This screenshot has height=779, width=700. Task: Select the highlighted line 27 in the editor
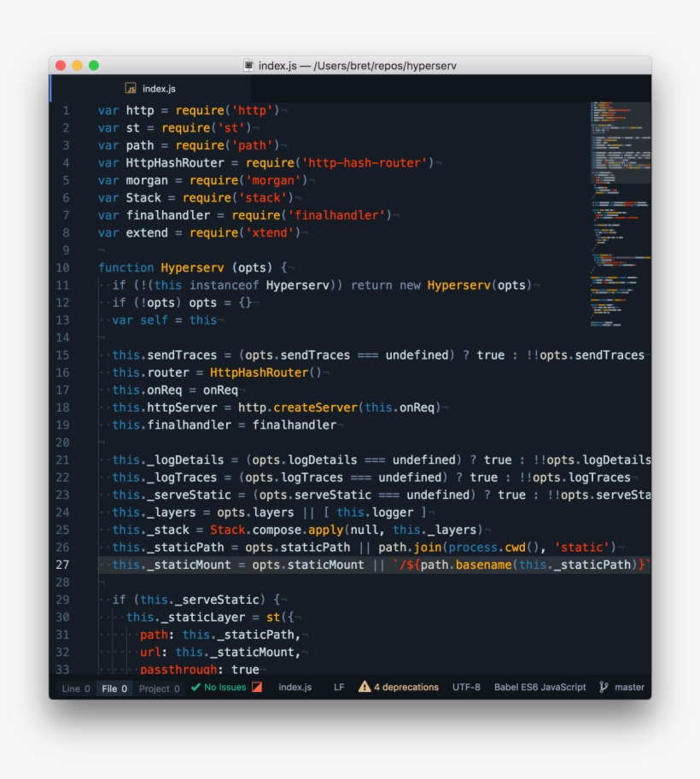click(341, 564)
